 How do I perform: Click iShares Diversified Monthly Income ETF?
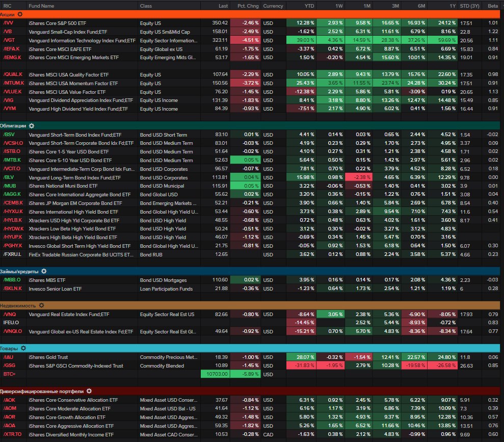tap(71, 434)
